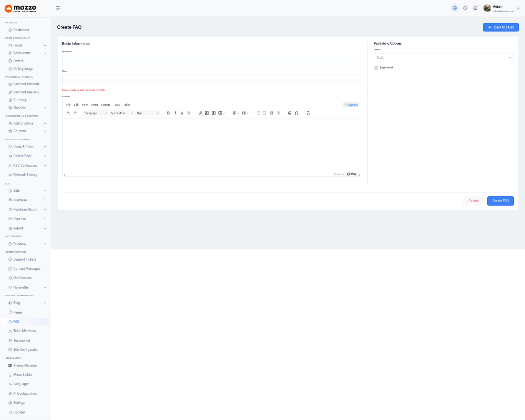The height and width of the screenshot is (420, 525).
Task: Enable the Expanded checkbox
Action: 376,68
